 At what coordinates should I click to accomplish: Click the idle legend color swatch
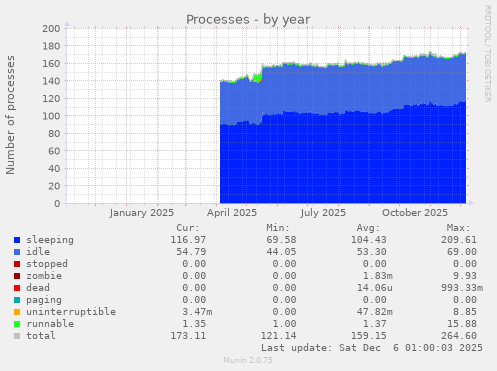(x=17, y=252)
